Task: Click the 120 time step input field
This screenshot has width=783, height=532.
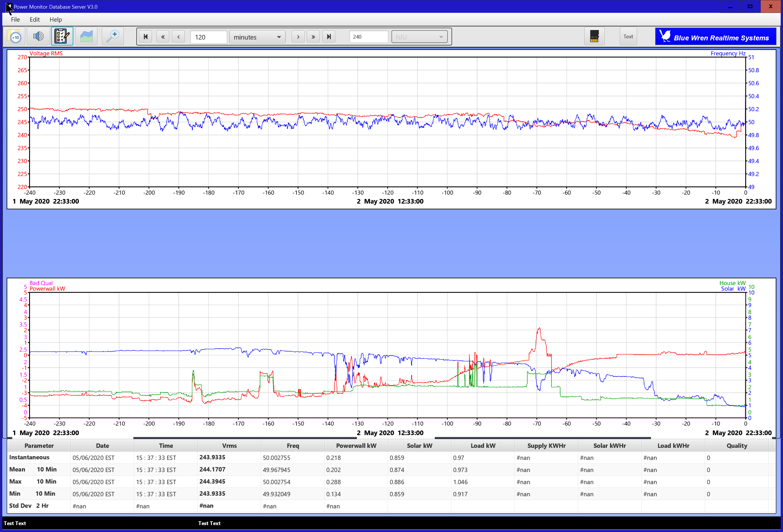Action: [208, 37]
